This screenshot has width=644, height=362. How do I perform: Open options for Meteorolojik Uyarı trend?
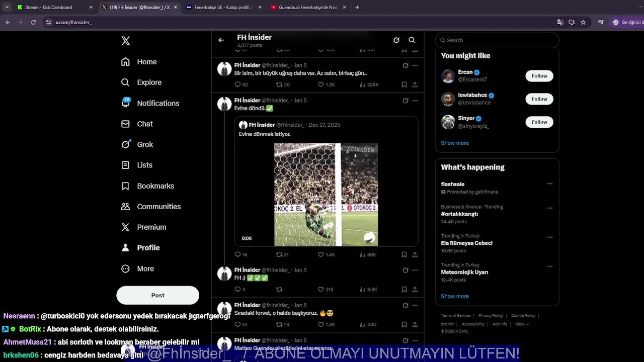coord(550,266)
